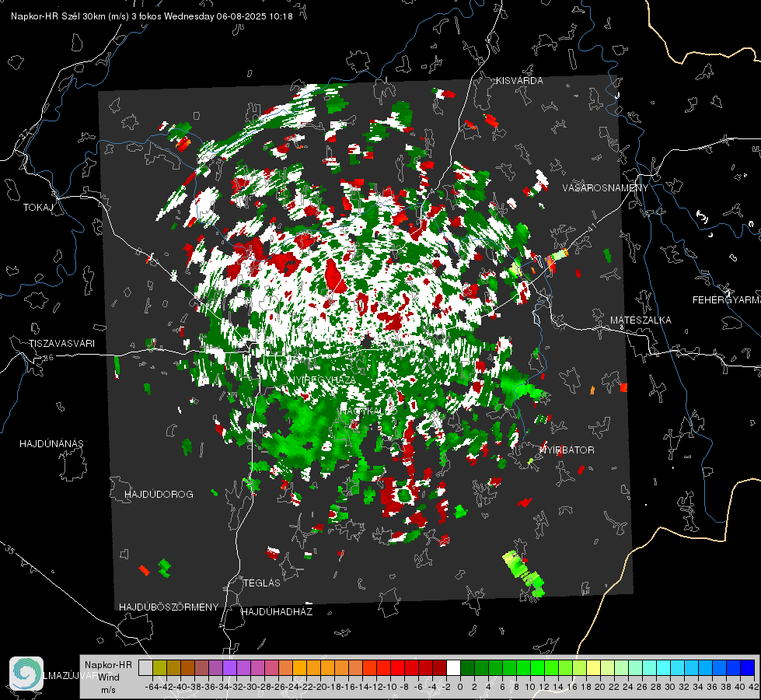Viewport: 761px width, 700px height.
Task: Click the HAJDÚBÖSZÖRMÉNY city label
Action: 169,607
